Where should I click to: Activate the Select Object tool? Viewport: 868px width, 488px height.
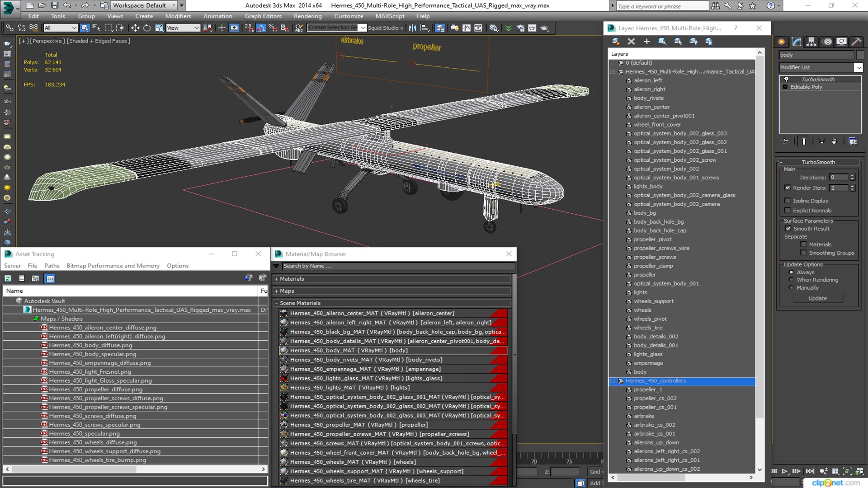point(85,28)
